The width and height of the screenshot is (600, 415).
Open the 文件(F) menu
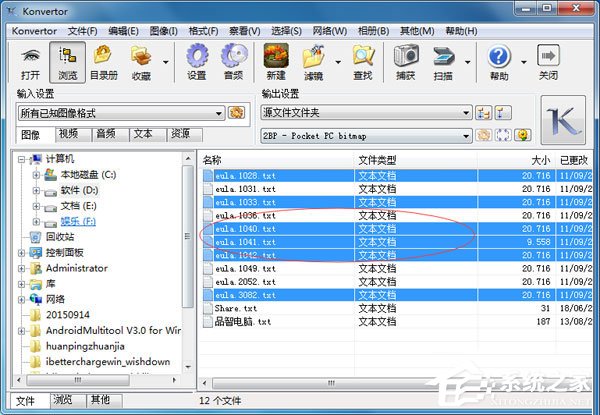click(x=82, y=31)
